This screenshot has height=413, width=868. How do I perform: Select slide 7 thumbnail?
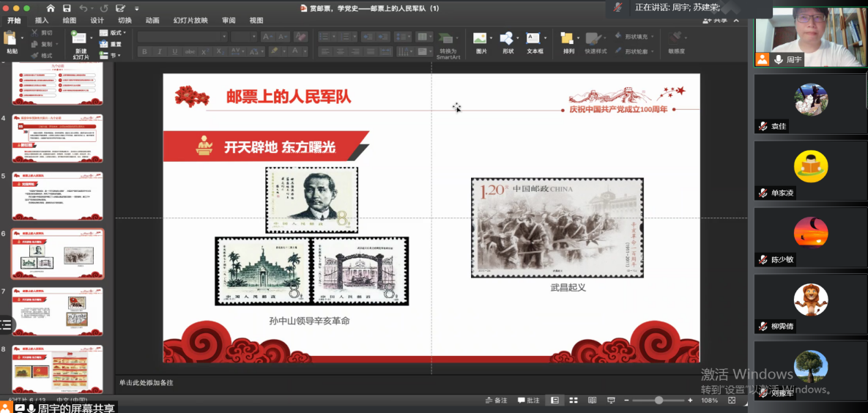pyautogui.click(x=58, y=312)
